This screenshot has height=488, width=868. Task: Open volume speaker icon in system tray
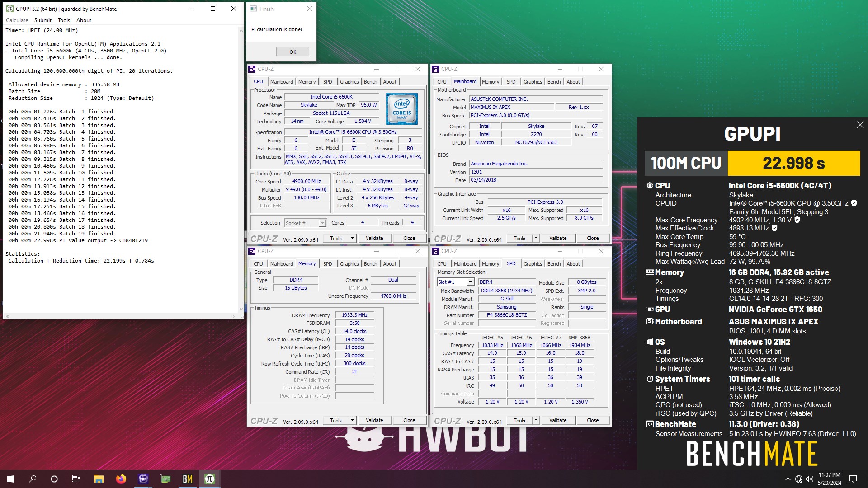coord(810,479)
